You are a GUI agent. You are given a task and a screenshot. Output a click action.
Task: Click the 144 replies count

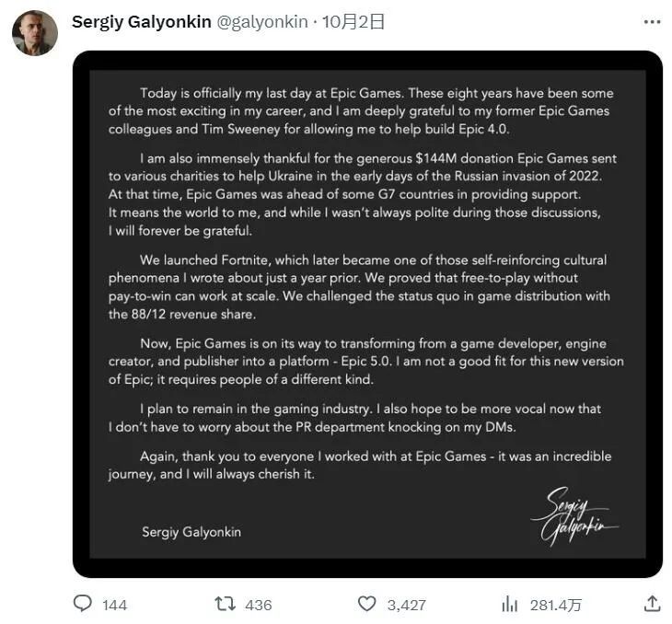tap(115, 605)
